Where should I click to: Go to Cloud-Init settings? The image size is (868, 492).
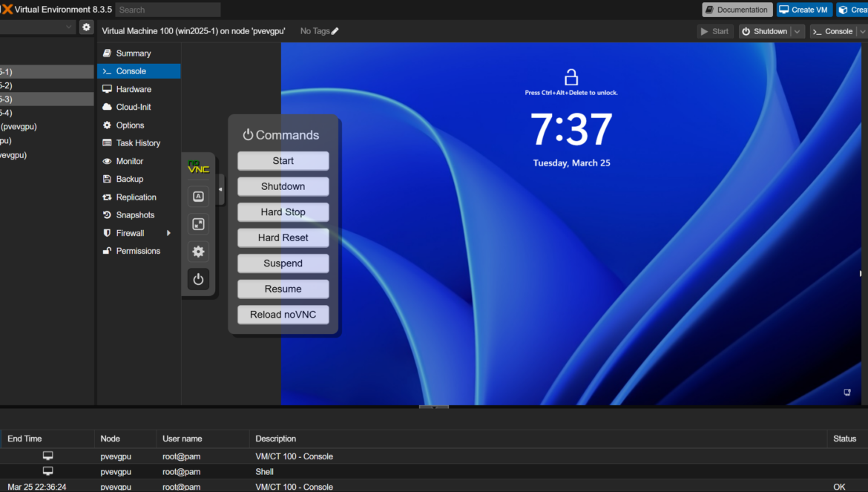click(x=139, y=108)
